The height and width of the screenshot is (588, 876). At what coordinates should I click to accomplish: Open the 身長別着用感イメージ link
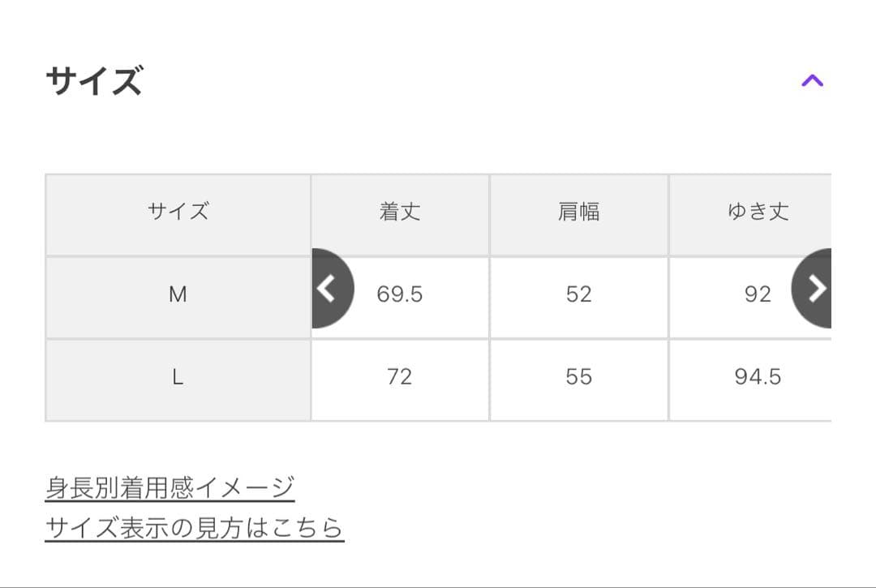point(170,488)
